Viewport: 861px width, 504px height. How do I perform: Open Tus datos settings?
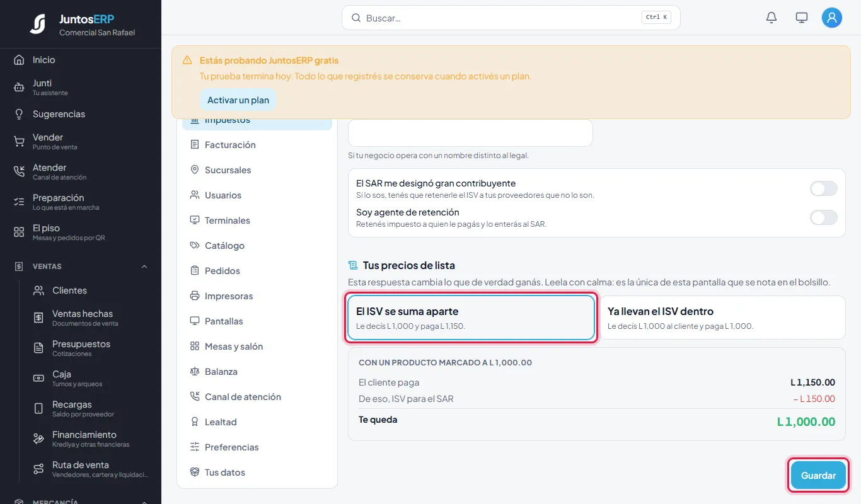257,472
